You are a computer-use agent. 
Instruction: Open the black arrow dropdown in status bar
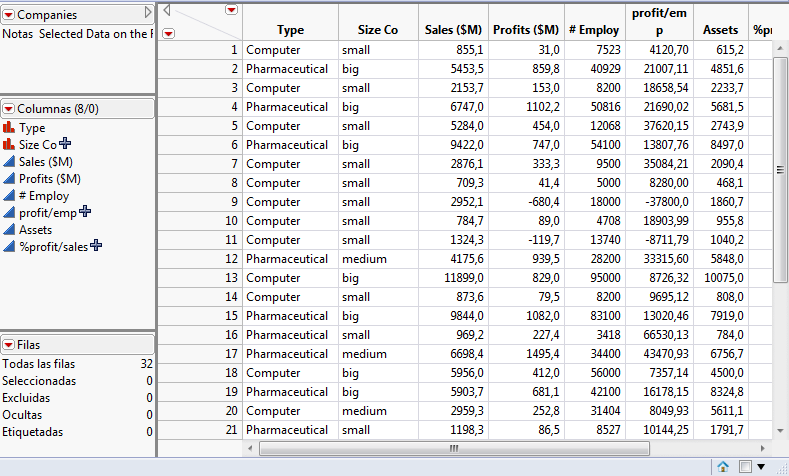[x=762, y=467]
